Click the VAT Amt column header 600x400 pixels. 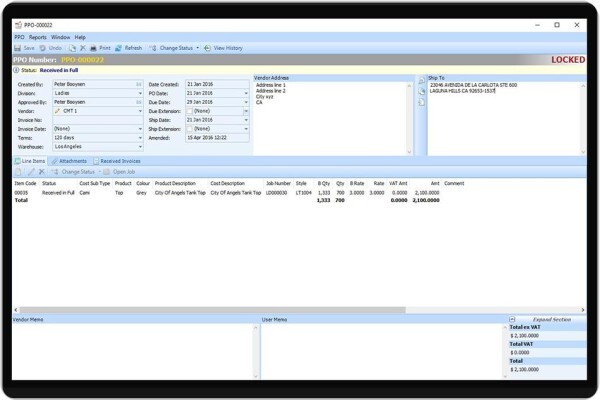pos(398,183)
